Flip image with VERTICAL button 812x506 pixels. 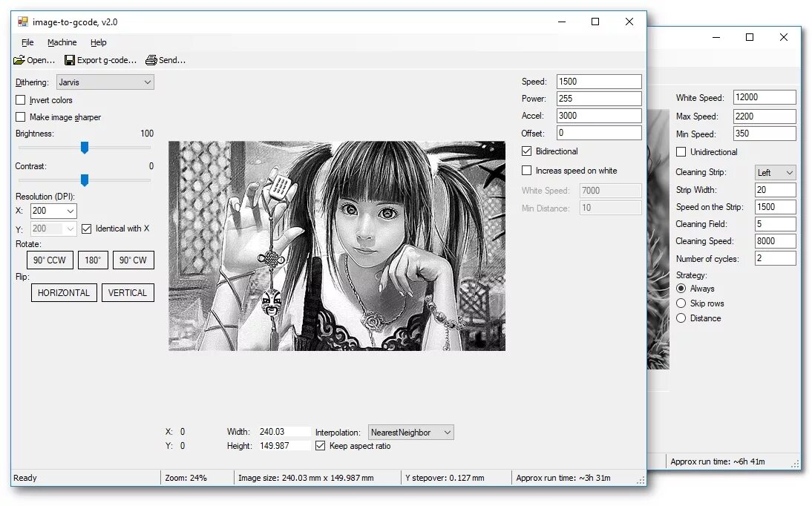128,292
